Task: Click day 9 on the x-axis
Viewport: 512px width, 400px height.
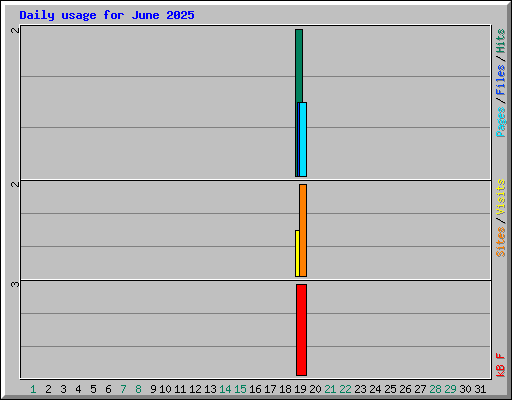Action: [x=153, y=389]
